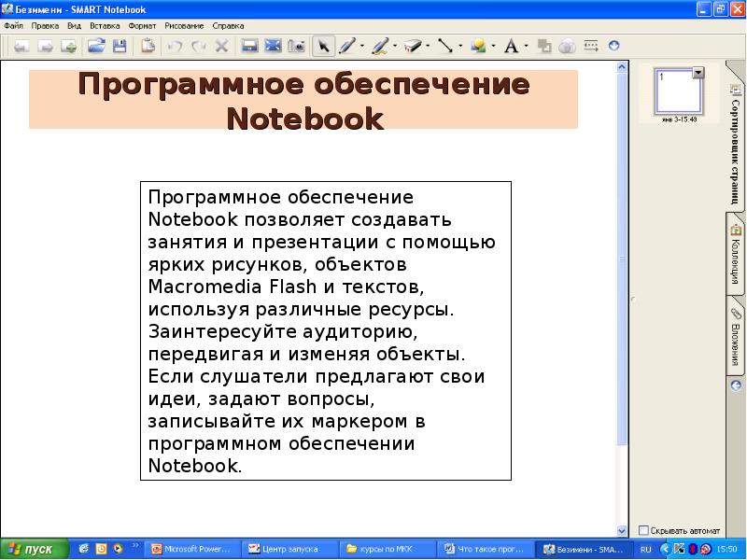Open the Формат menu
The width and height of the screenshot is (747, 560).
click(x=142, y=26)
